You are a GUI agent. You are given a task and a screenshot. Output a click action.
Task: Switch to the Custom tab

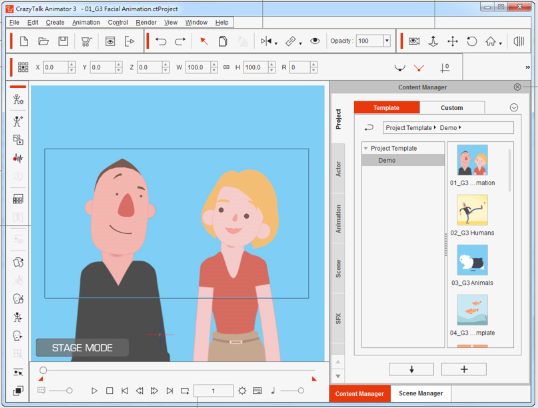pos(452,108)
